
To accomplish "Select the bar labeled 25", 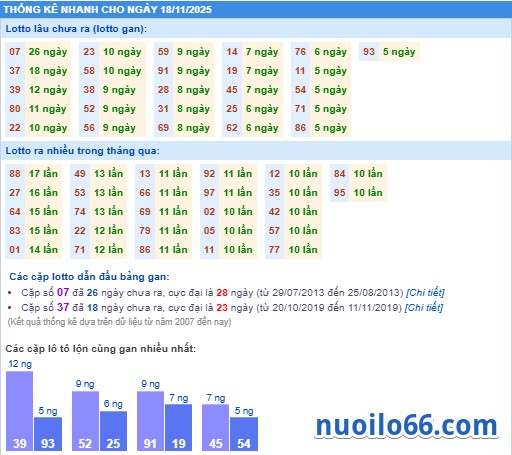I will 113,431.
